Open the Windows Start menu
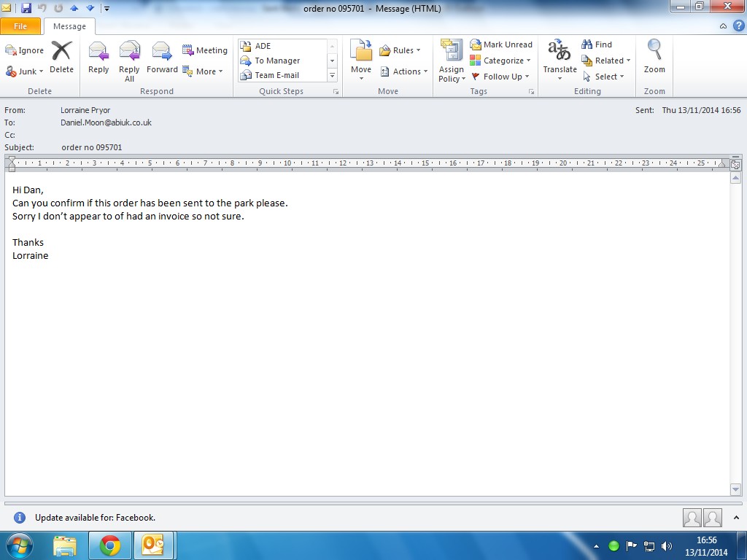The width and height of the screenshot is (747, 560). pos(18,545)
